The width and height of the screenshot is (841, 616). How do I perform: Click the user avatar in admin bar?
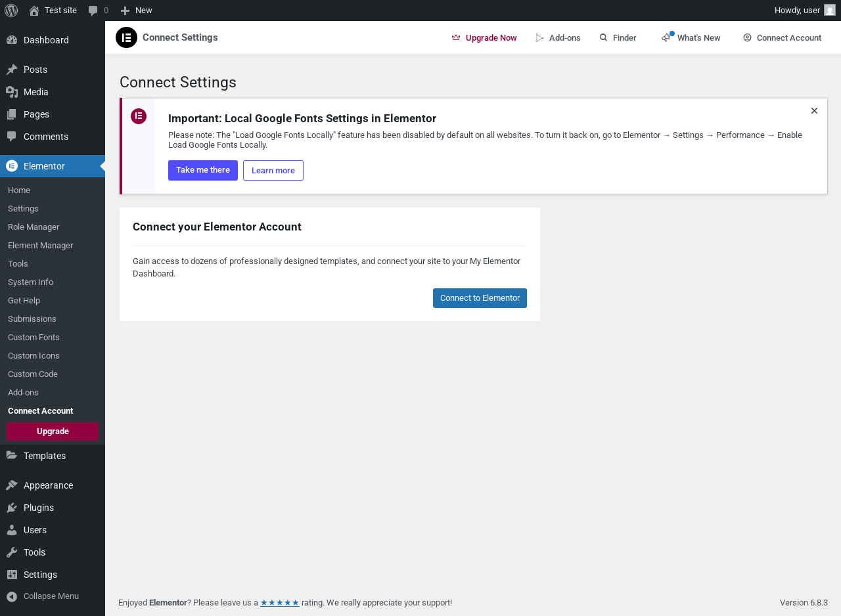point(830,11)
